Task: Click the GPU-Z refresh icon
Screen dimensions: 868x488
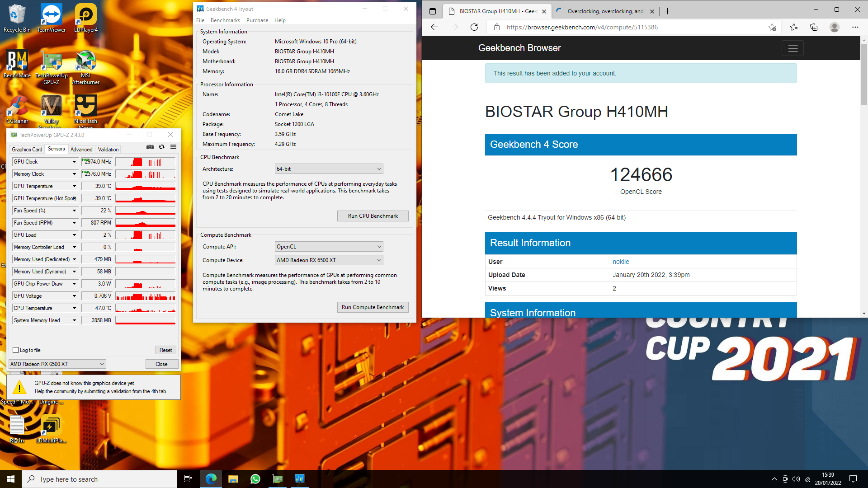Action: point(161,147)
